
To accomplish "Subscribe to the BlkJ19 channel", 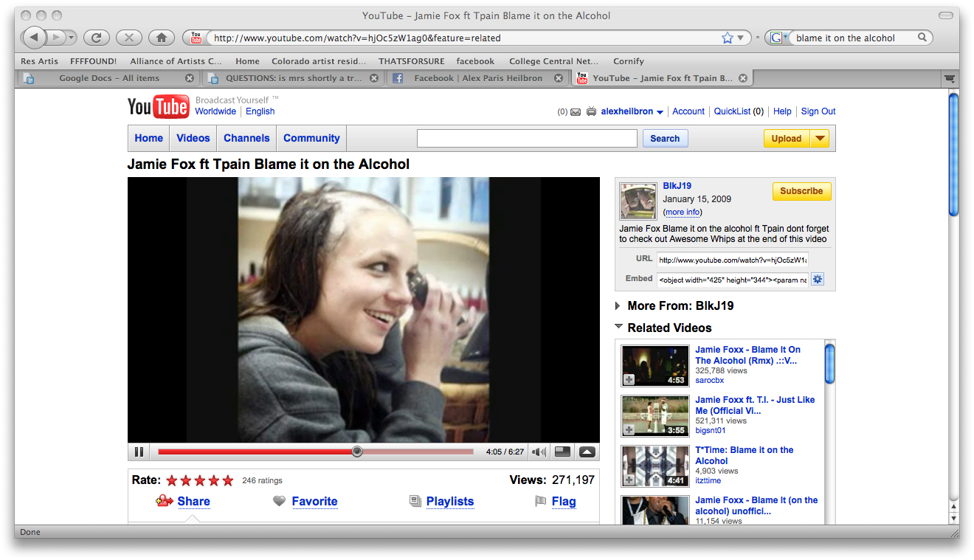I will click(x=801, y=191).
